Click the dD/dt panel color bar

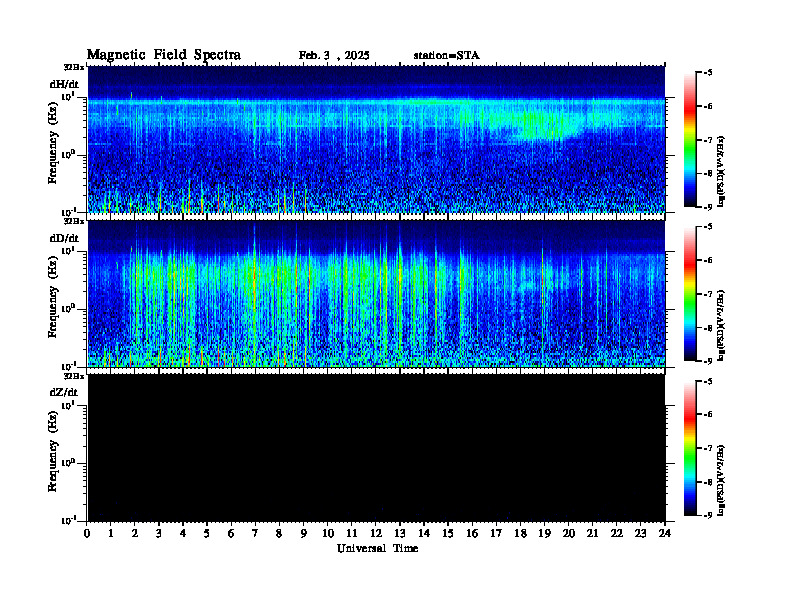690,294
